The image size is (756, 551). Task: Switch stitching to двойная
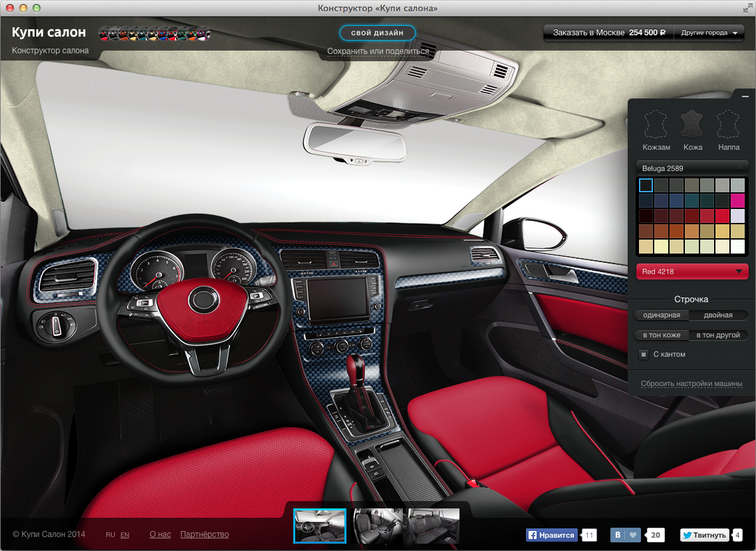point(718,315)
